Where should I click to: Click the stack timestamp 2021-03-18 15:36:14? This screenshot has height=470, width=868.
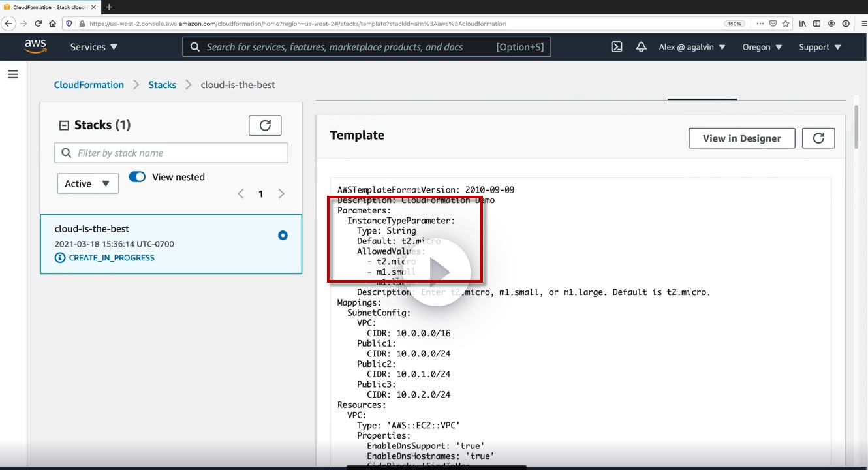coord(114,244)
